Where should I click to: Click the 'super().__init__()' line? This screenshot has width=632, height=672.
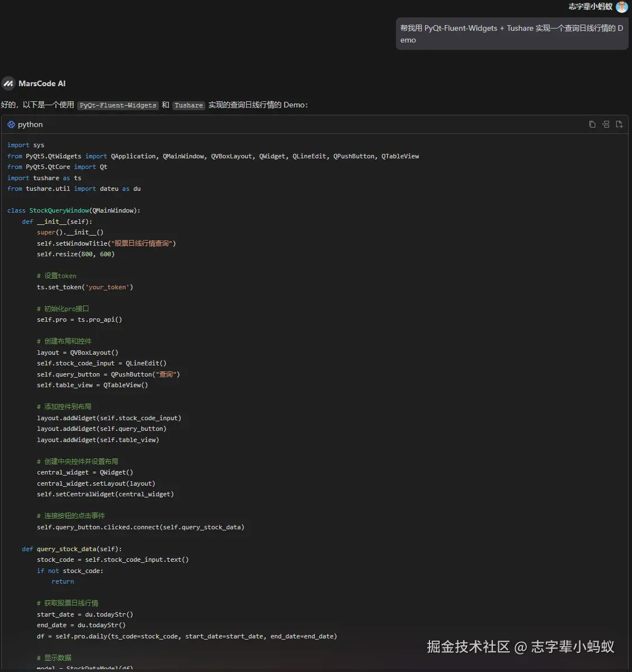70,232
